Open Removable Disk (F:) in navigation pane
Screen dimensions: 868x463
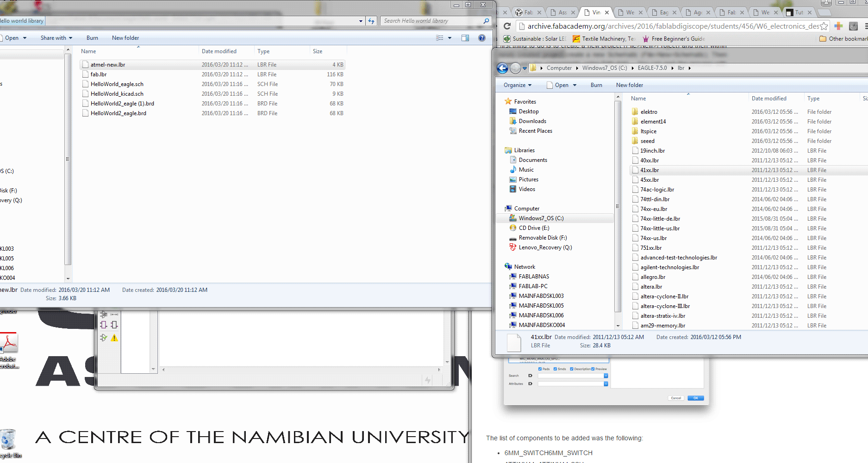[x=543, y=238]
